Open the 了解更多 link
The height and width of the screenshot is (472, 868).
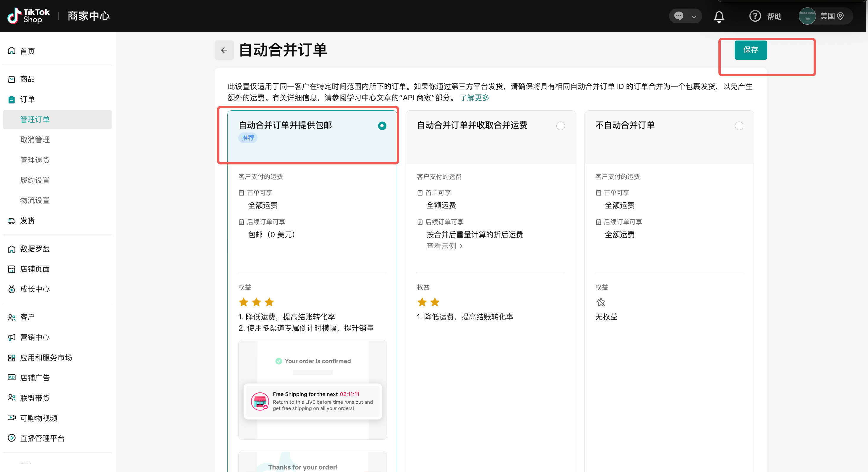click(x=475, y=98)
